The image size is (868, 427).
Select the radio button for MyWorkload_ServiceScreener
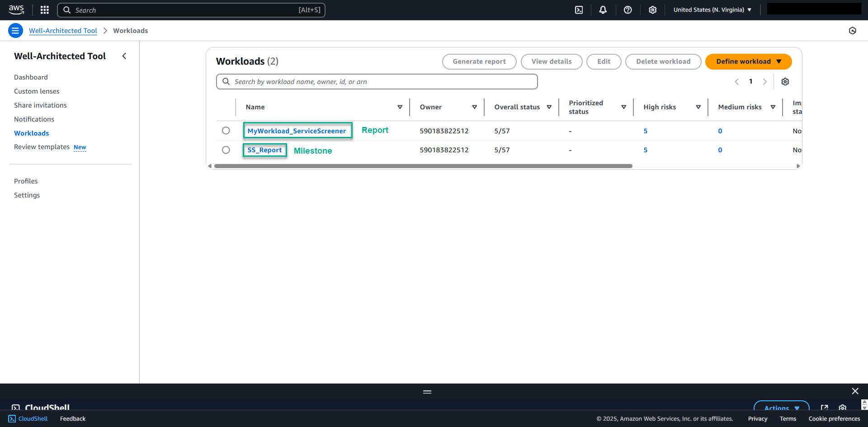click(x=226, y=131)
